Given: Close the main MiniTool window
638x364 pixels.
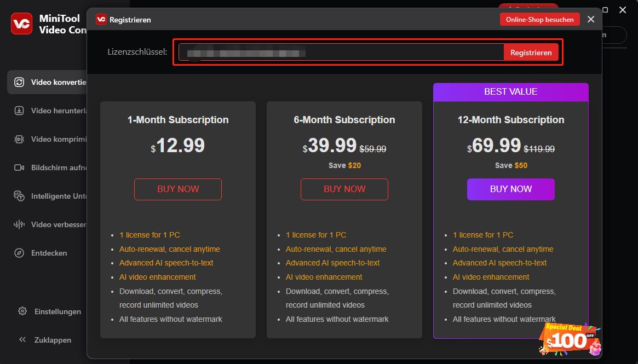Looking at the screenshot, I should [x=623, y=10].
